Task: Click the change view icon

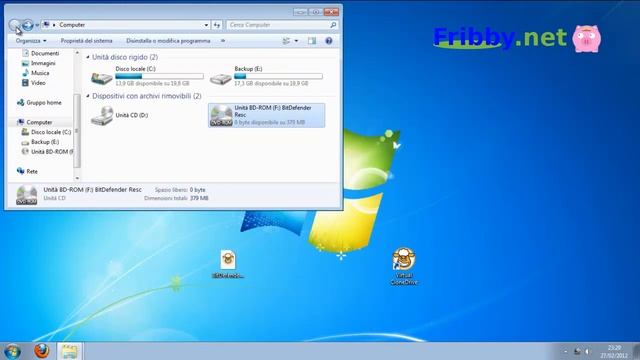Action: [287, 41]
